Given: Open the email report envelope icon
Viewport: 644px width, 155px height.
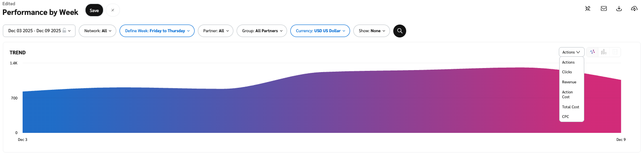Looking at the screenshot, I should tap(604, 8).
